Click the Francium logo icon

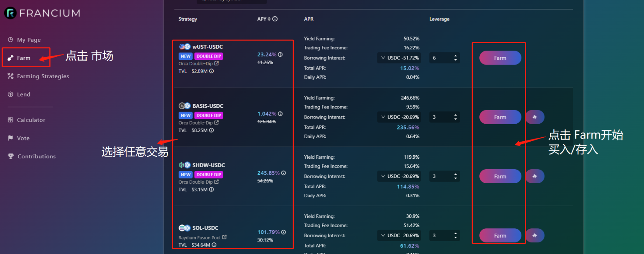pos(11,13)
